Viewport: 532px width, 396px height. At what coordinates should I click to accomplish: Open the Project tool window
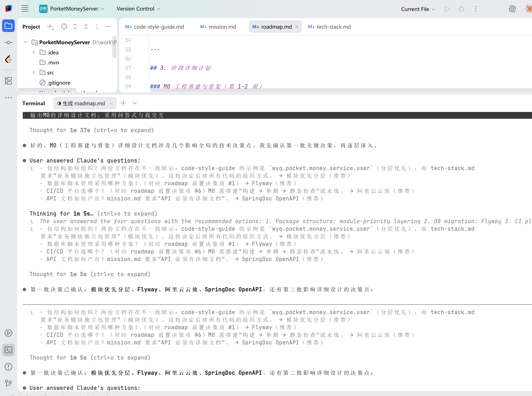point(8,26)
